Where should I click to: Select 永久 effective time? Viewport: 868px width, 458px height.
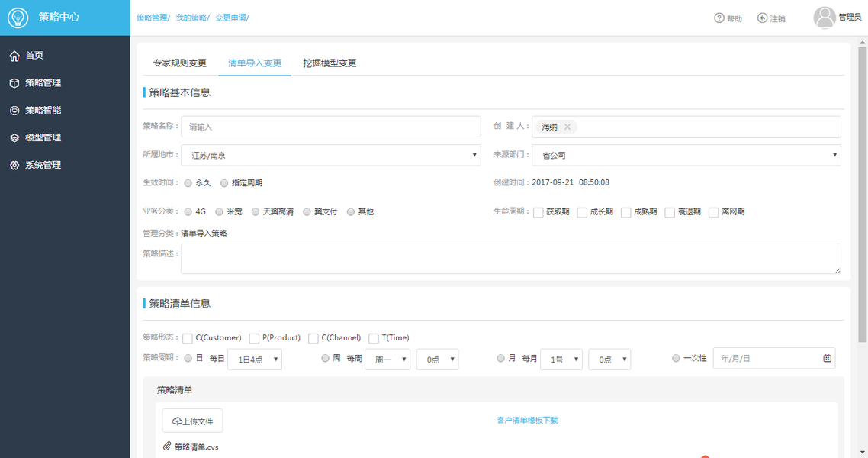click(x=188, y=183)
